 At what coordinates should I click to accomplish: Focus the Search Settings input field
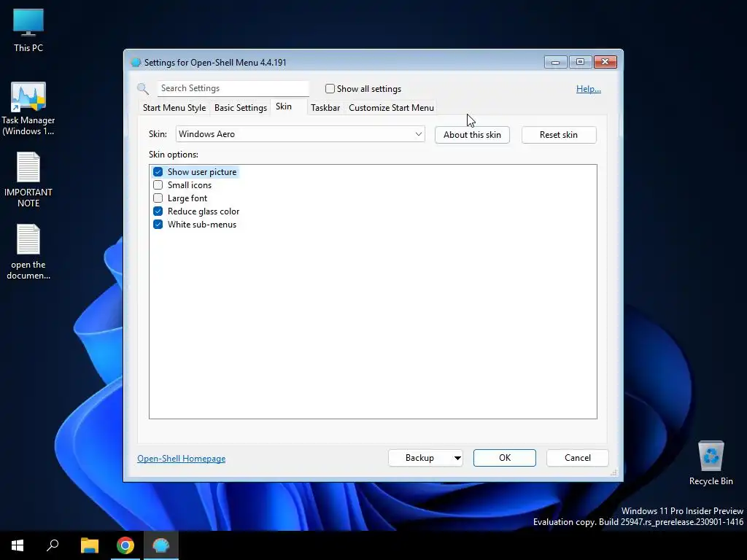coord(233,88)
